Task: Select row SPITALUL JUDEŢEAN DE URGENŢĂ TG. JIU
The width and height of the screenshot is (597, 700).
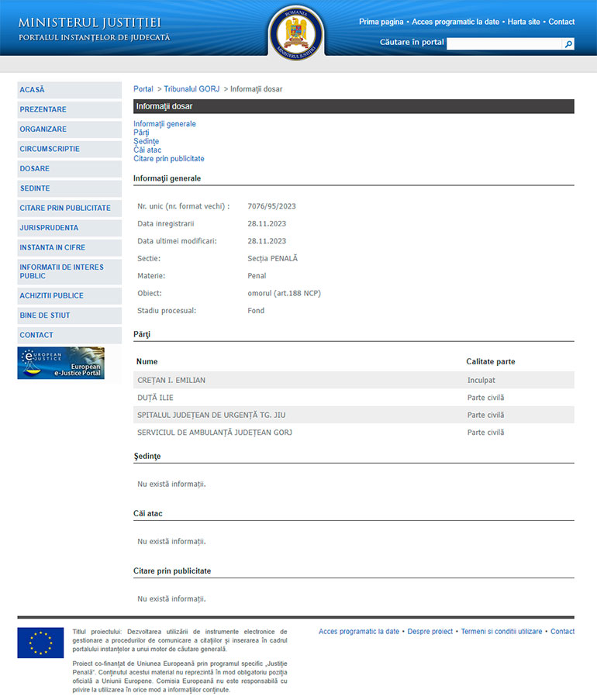Action: point(354,415)
